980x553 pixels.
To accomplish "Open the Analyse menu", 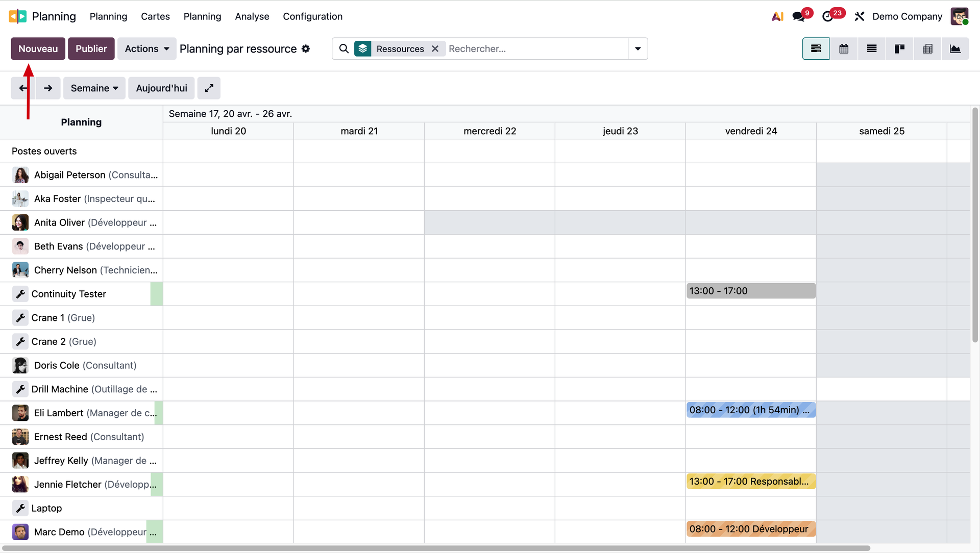I will (252, 16).
